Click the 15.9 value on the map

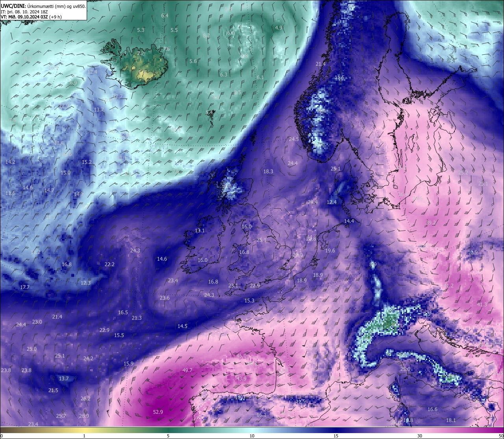(128, 363)
